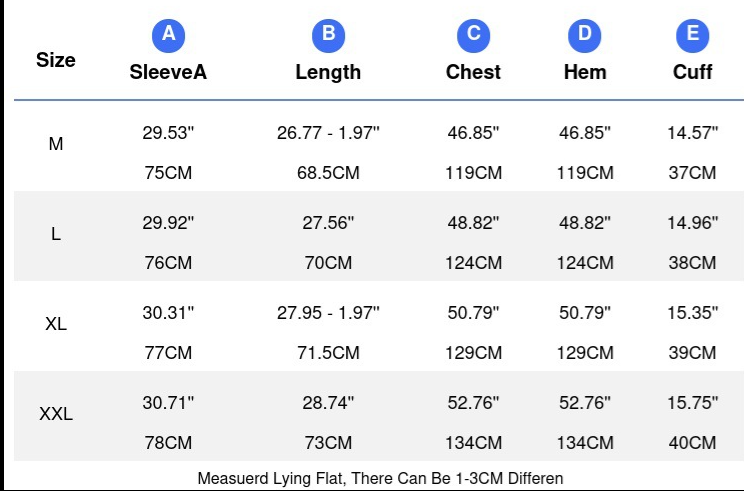Viewport: 744px width, 491px height.
Task: Click the Chest column header
Action: (x=474, y=72)
